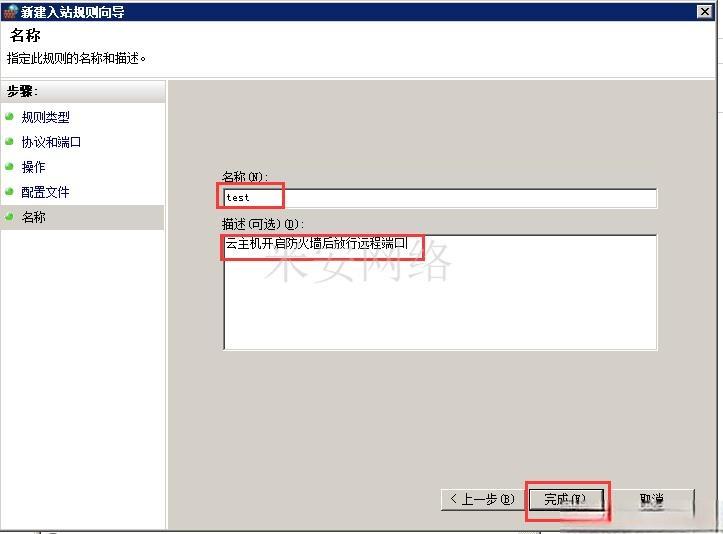
Task: Click the 名称 name input field
Action: coord(440,197)
